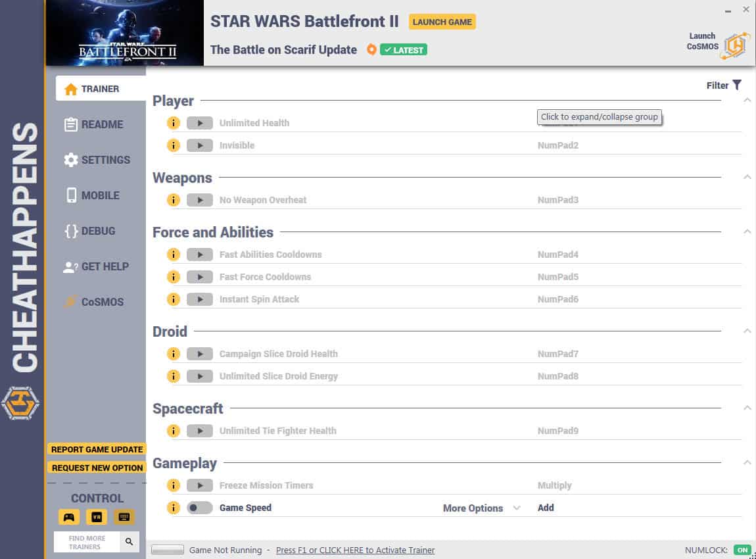
Task: Click the Multiply hotkey for Freeze Mission Timers
Action: pos(554,485)
